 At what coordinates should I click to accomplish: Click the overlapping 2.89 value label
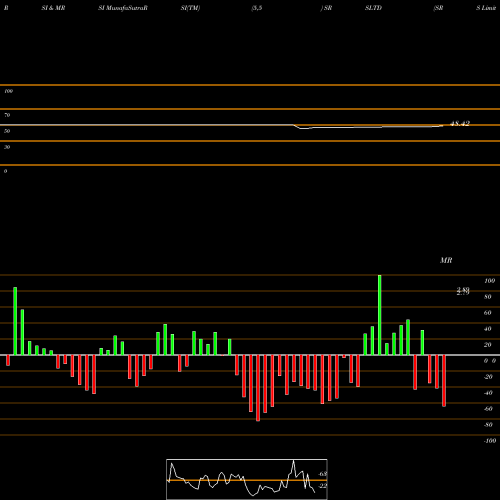[x=463, y=291]
